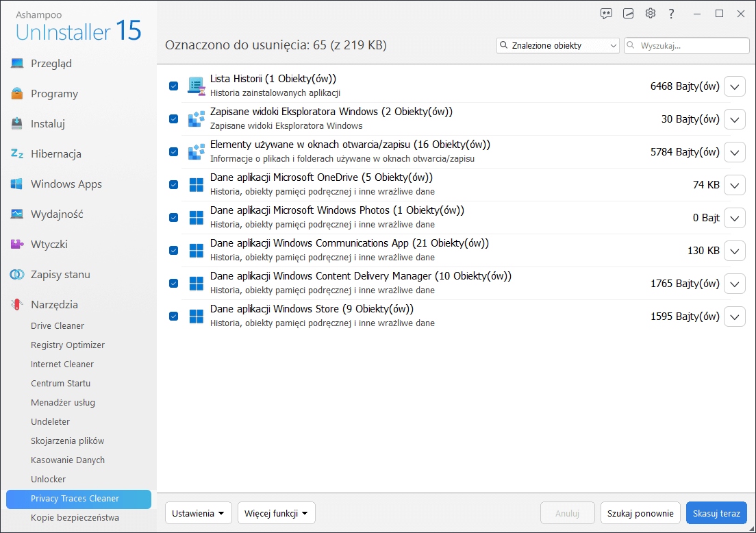Screen dimensions: 756x533
Task: Expand the Communications App 130 KB chevron
Action: point(734,250)
